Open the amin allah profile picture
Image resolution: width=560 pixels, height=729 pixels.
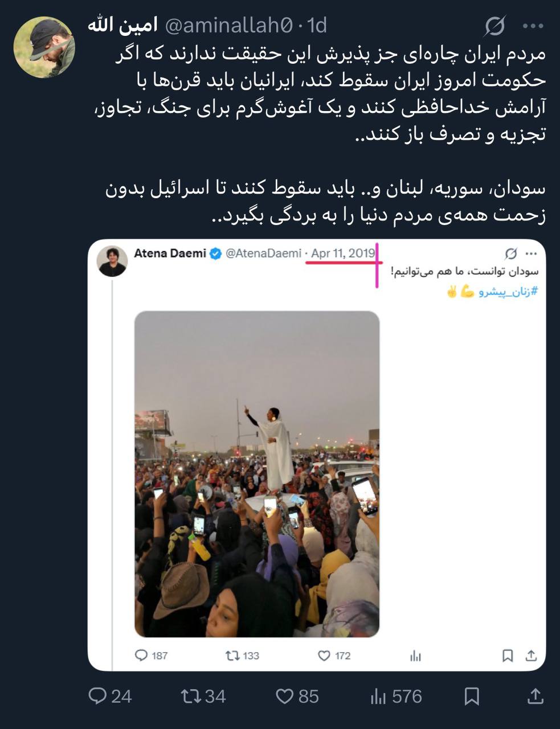pos(44,47)
